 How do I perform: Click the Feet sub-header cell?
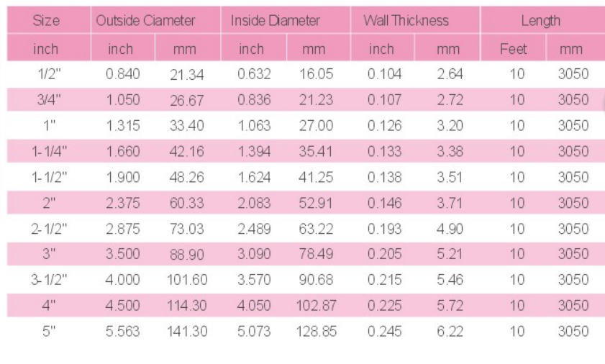[x=513, y=50]
